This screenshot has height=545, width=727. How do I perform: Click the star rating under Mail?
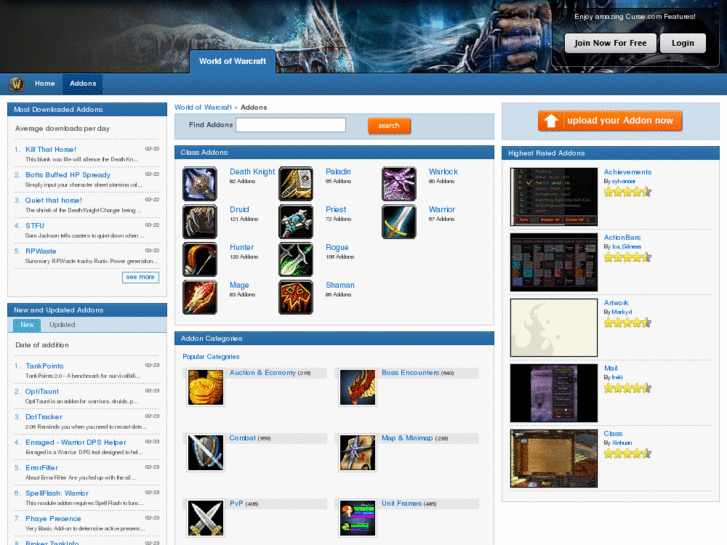click(x=627, y=388)
